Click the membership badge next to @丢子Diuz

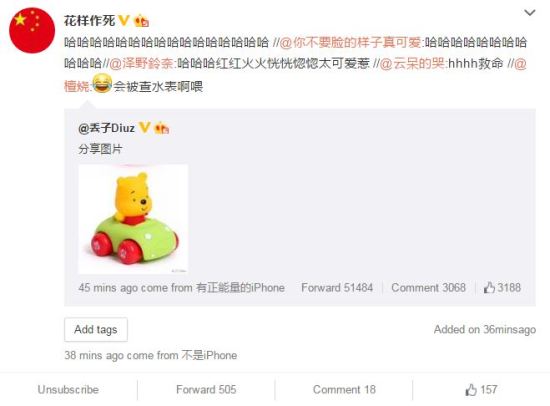(162, 128)
